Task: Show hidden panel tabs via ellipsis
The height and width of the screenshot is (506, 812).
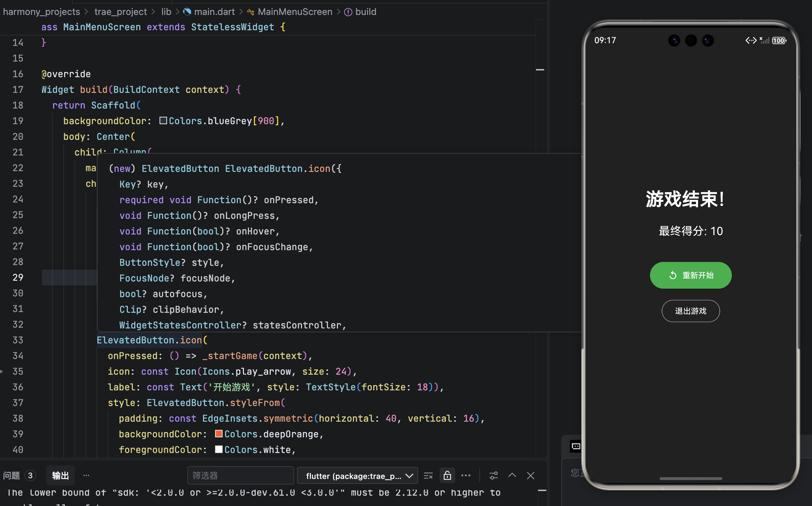Action: click(86, 476)
